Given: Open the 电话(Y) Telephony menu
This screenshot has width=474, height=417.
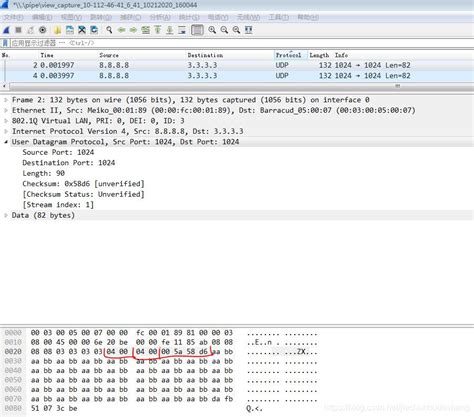Looking at the screenshot, I should click(218, 17).
